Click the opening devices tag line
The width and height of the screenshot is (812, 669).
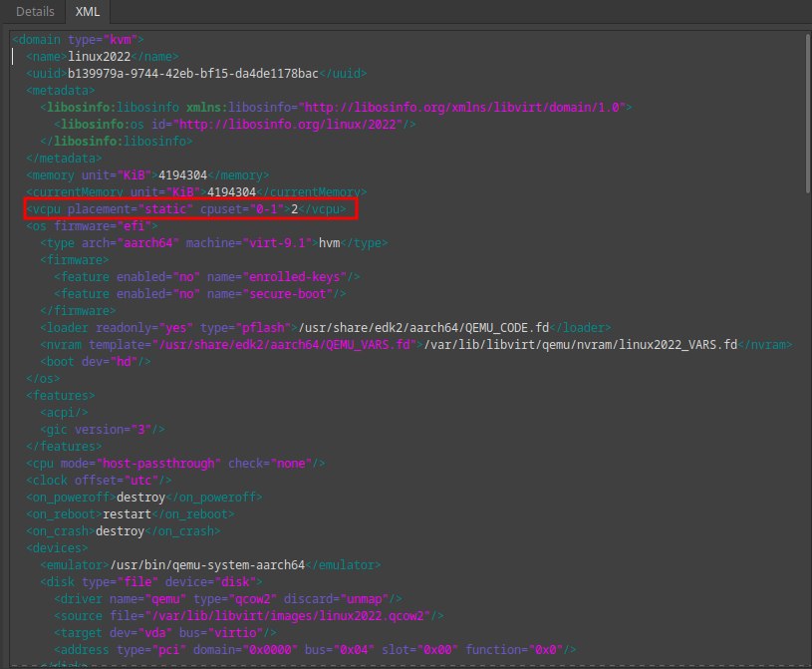point(57,548)
